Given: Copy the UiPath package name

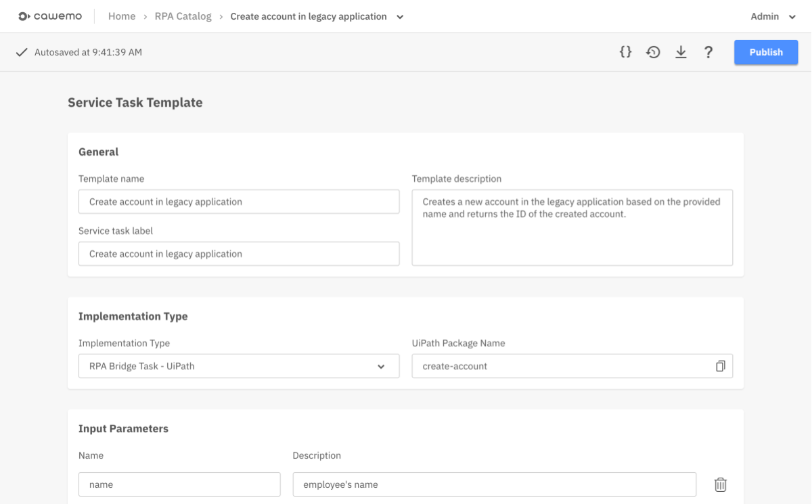Looking at the screenshot, I should 720,366.
